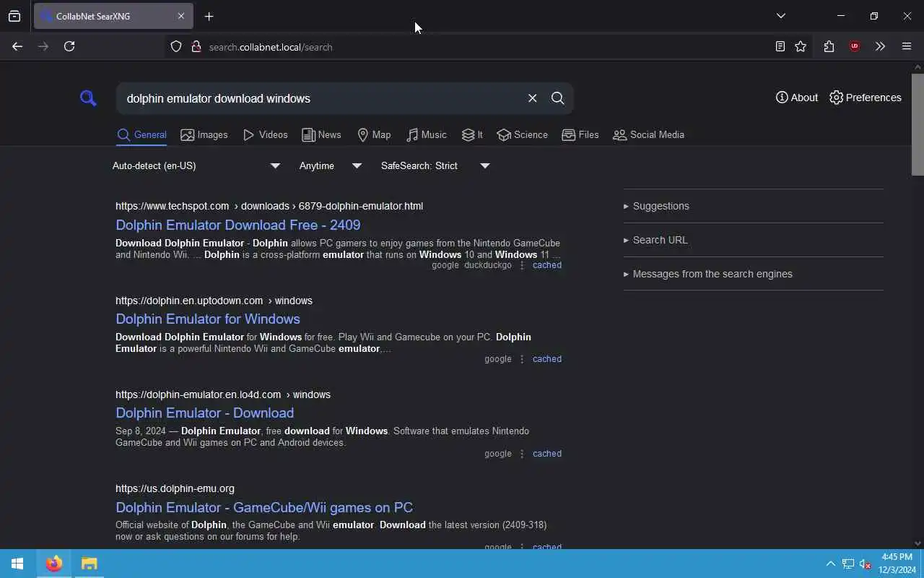The image size is (924, 578).
Task: Close the CollabNet SearXNG tab
Action: (x=181, y=16)
